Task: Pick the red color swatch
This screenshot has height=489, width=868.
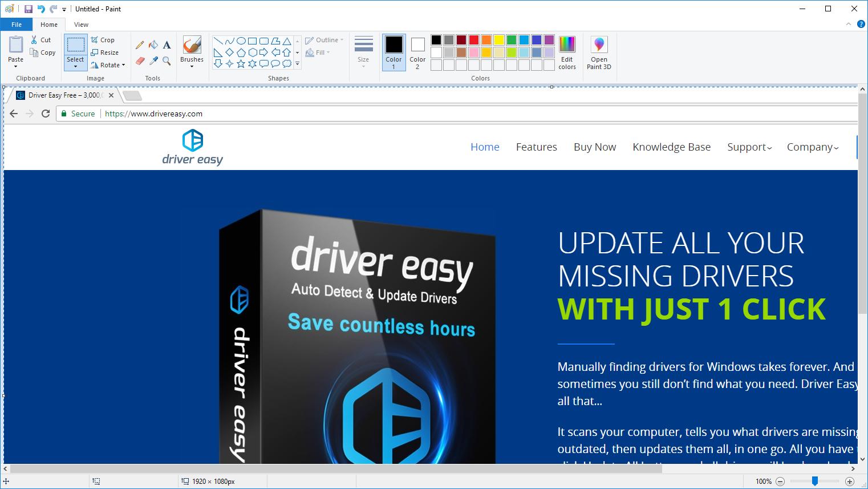Action: click(473, 39)
